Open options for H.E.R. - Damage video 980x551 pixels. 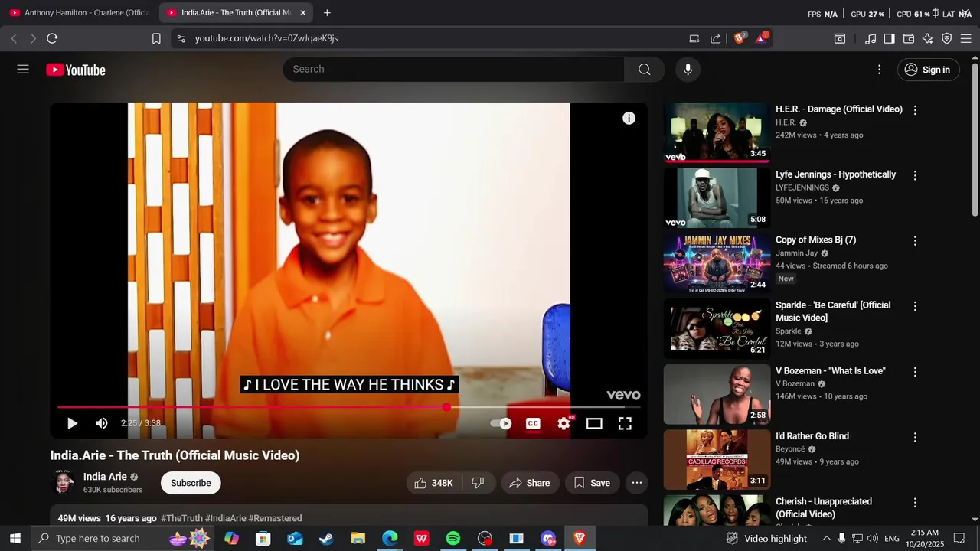point(914,110)
